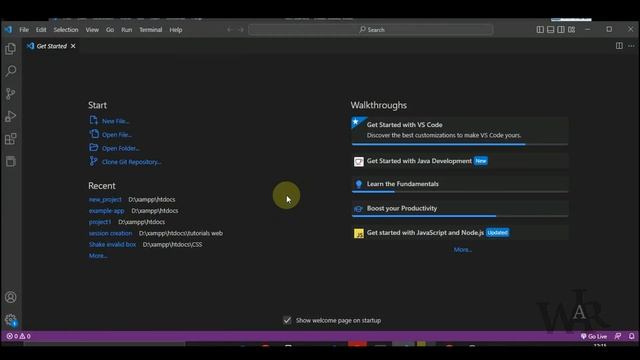Click the graduation cap icon beside Boost Productivity
Viewport: 640px width, 360px height.
(x=358, y=209)
